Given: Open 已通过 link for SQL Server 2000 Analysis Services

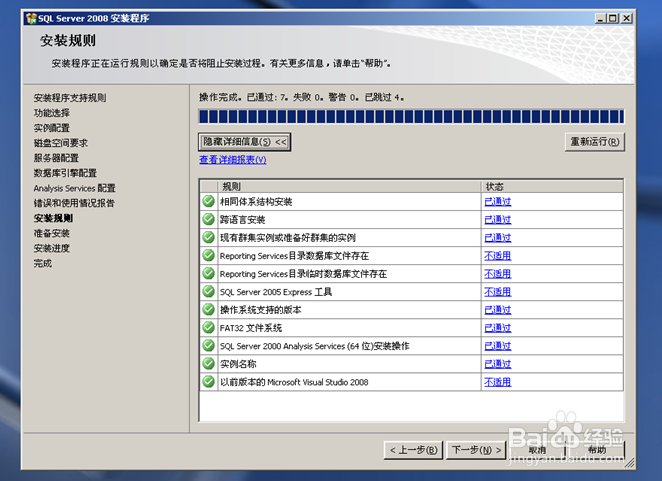Looking at the screenshot, I should [x=498, y=346].
